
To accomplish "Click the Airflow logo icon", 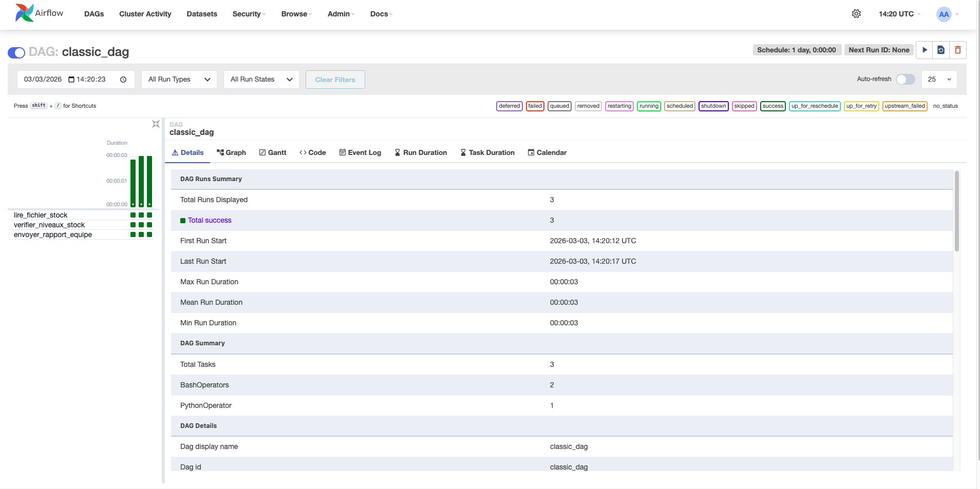I will tap(24, 13).
